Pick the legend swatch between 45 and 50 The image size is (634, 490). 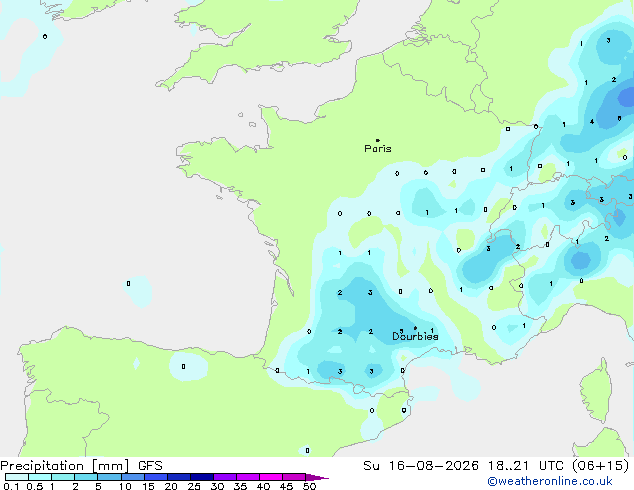(x=294, y=477)
